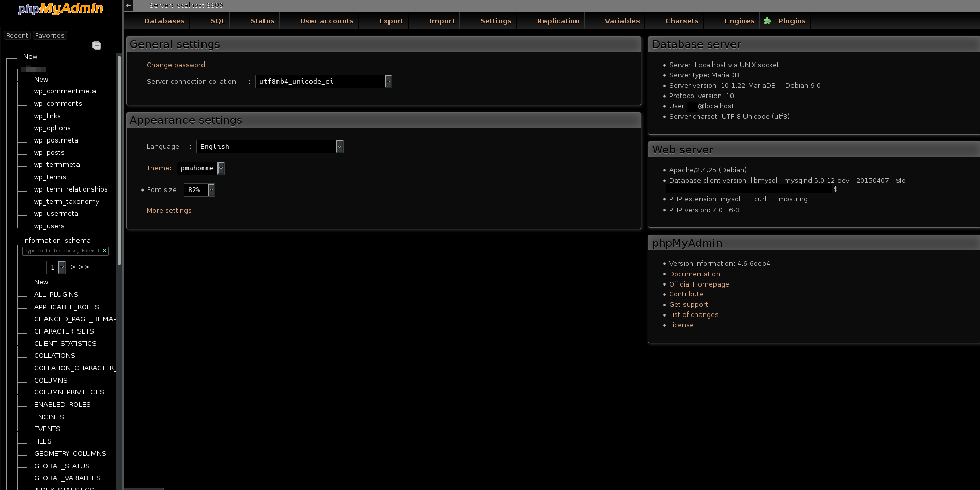Click the Get support link
Image resolution: width=980 pixels, height=490 pixels.
click(688, 305)
